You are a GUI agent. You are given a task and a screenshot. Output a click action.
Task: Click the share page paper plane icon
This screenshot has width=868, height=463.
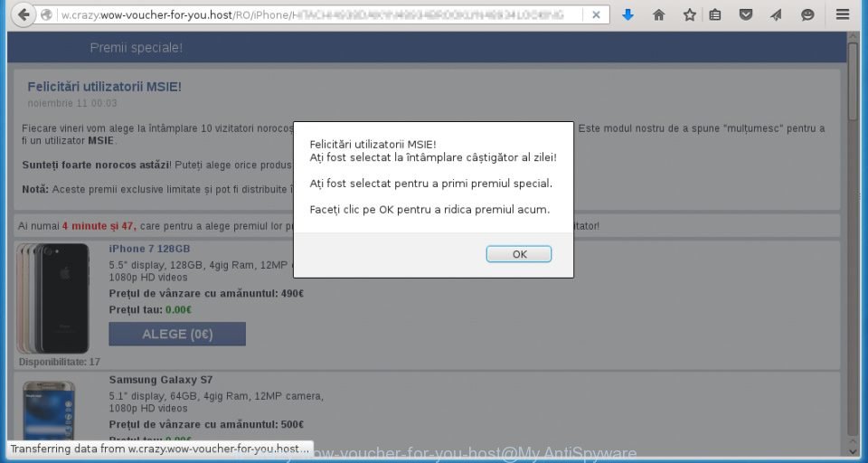pyautogui.click(x=776, y=15)
